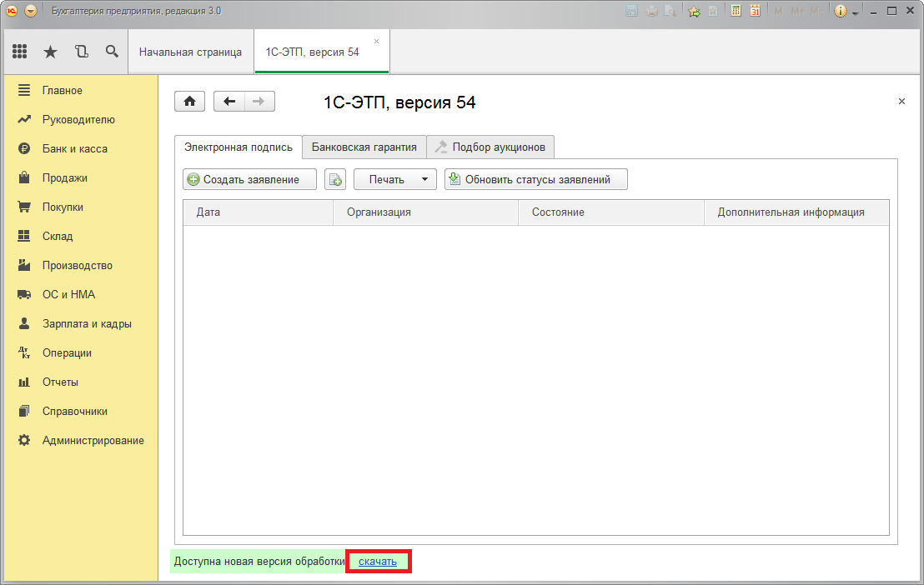Screen dimensions: 924x585
Task: Sort by Состояние column header
Action: pos(558,212)
